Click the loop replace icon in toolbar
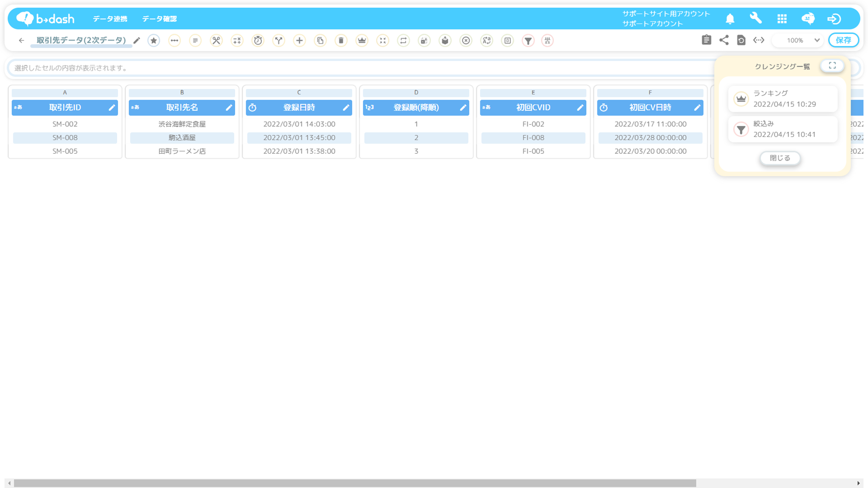 403,40
